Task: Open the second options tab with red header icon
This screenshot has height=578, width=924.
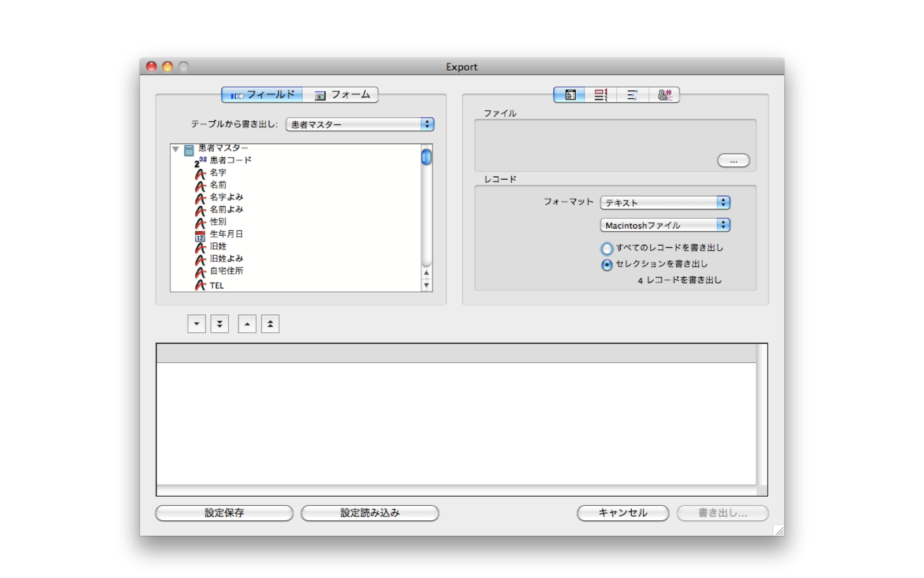Action: pyautogui.click(x=601, y=95)
